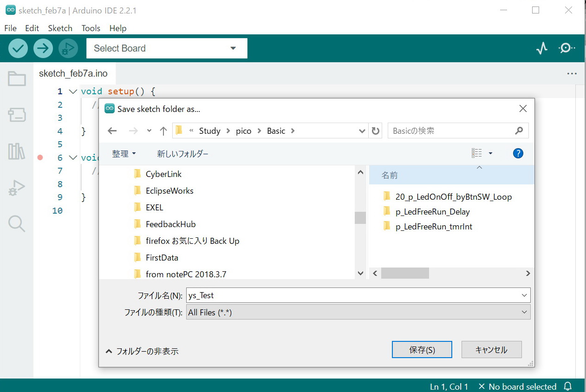Open the Search sidebar panel
This screenshot has width=586, height=392.
(17, 223)
